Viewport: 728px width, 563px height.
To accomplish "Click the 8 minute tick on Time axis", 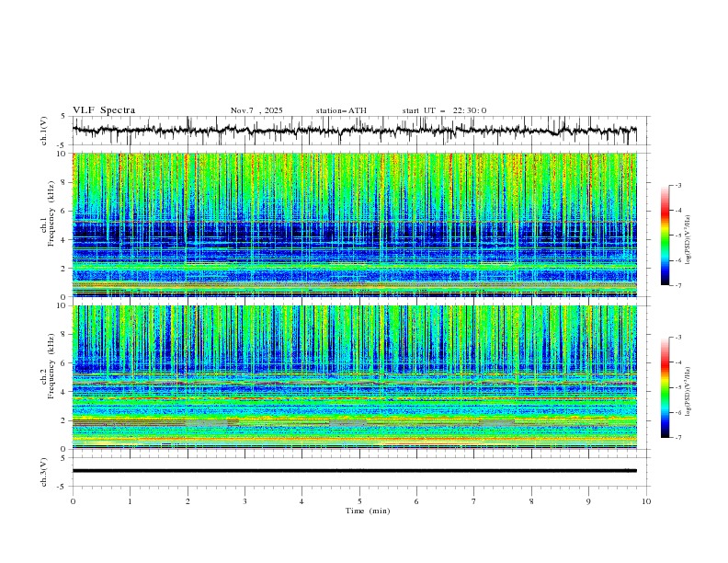I will (x=531, y=500).
